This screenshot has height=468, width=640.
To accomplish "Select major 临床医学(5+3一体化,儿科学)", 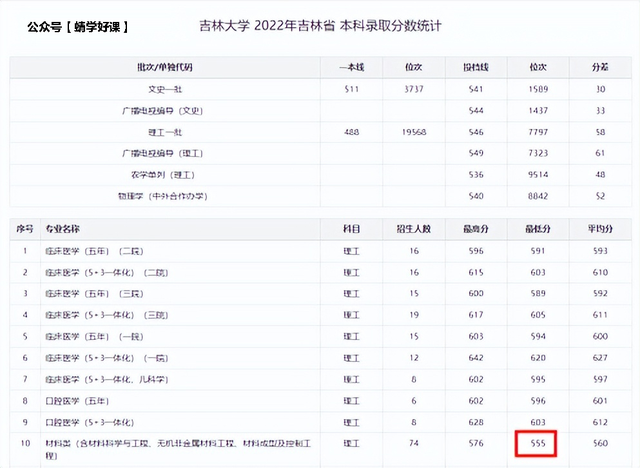I will coord(107,379).
